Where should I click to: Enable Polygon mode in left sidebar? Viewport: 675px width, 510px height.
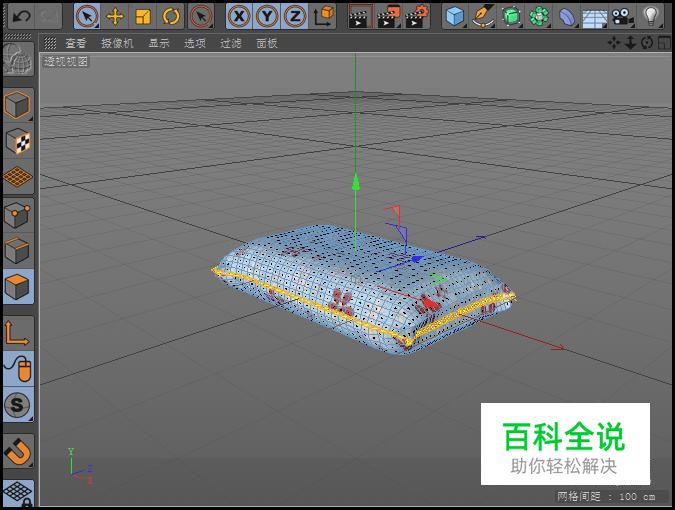click(18, 287)
